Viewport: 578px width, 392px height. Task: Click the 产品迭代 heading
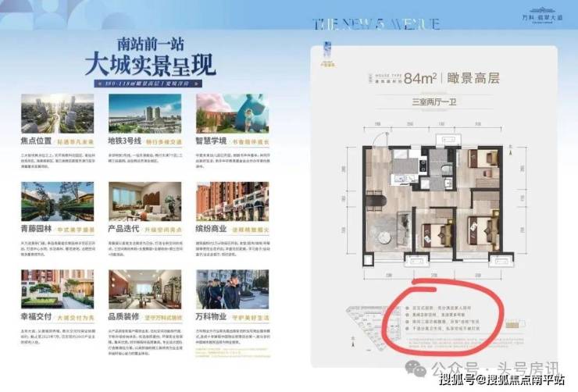(x=123, y=229)
